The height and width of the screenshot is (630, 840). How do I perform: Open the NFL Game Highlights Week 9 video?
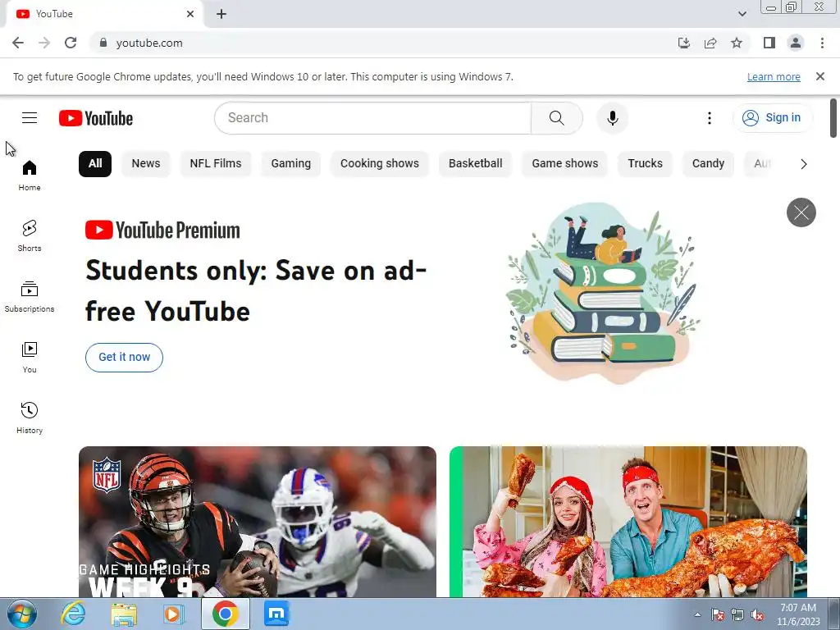[258, 522]
